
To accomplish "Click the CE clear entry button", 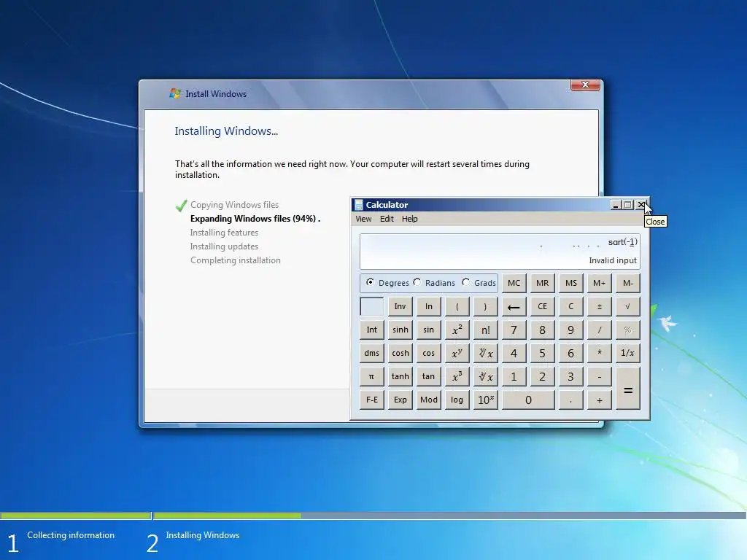I will [542, 307].
